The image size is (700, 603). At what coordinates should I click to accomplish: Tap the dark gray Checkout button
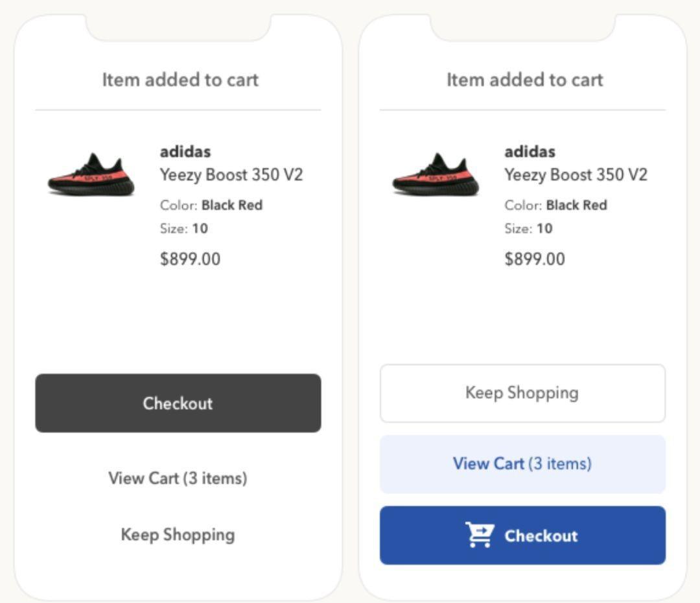[178, 403]
